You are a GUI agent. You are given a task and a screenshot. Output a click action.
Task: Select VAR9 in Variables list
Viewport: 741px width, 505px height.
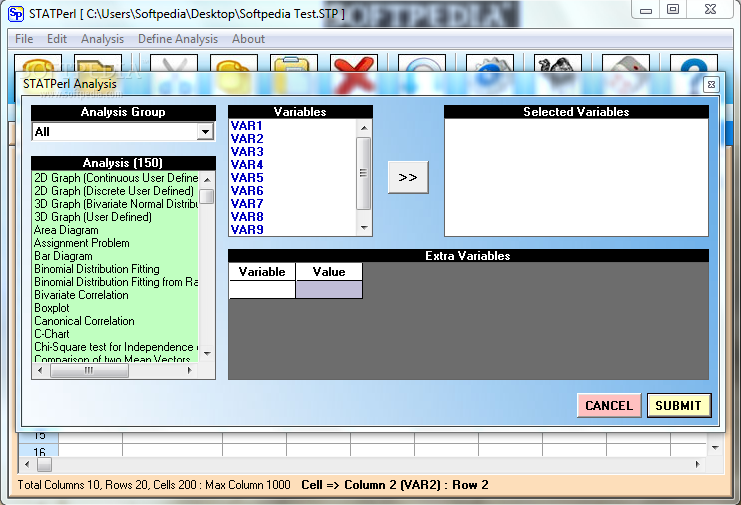point(247,230)
